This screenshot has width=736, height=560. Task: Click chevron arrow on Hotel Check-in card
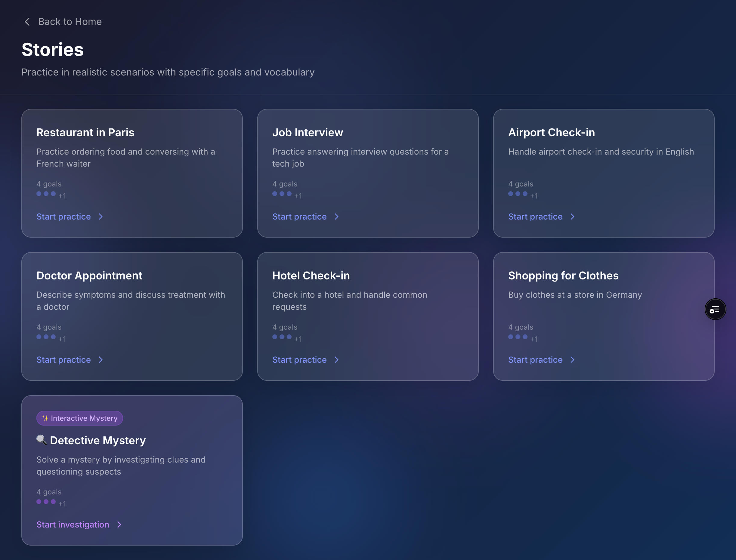click(336, 360)
